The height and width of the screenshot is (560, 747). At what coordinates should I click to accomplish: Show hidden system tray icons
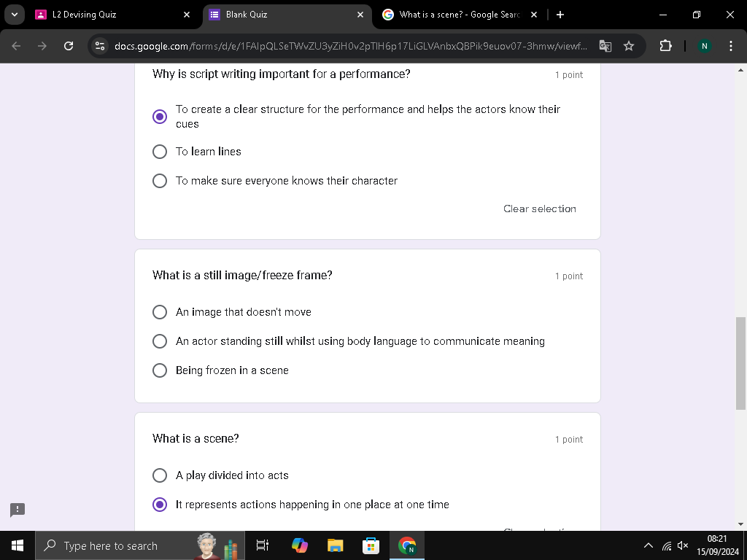click(x=649, y=545)
